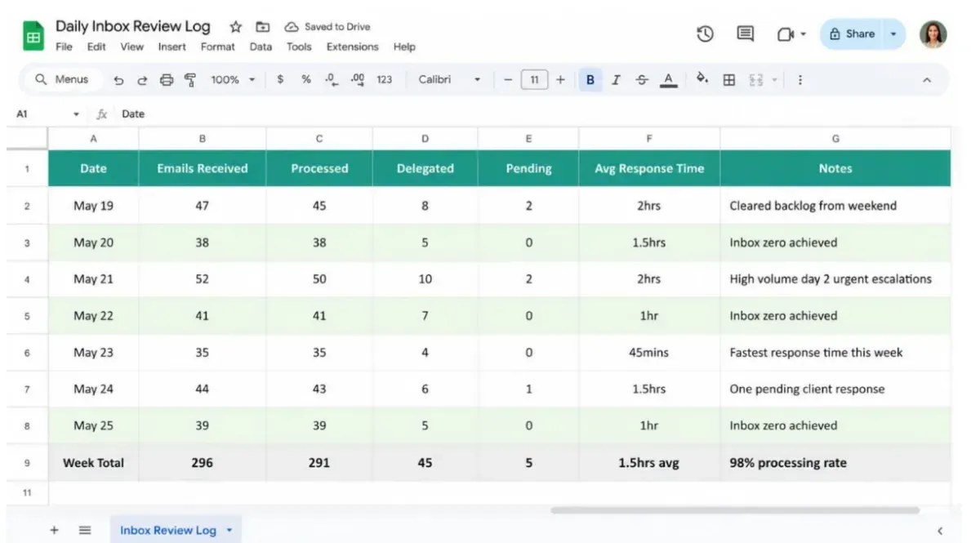Add a new sheet plus icon
Image resolution: width=980 pixels, height=543 pixels.
54,530
